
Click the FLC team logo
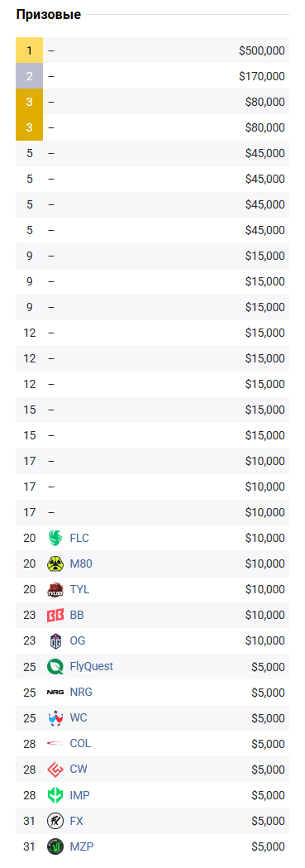click(56, 538)
